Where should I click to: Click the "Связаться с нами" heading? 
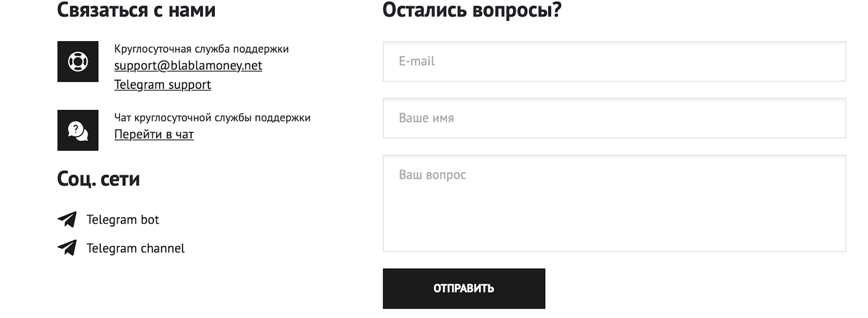[x=136, y=10]
